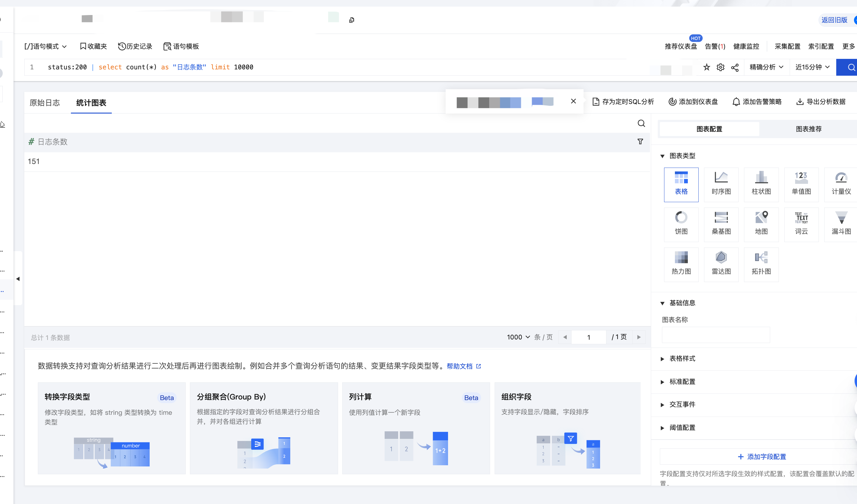Go to next results page arrow
The width and height of the screenshot is (857, 504).
tap(639, 337)
